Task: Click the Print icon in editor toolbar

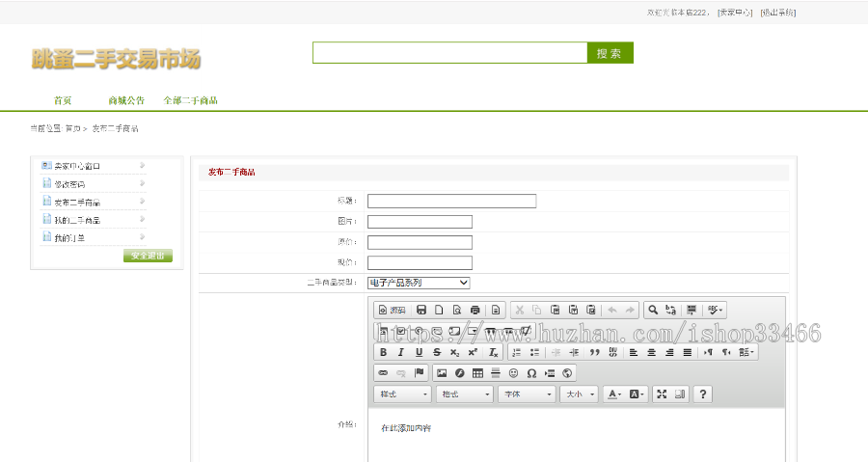Action: click(475, 310)
